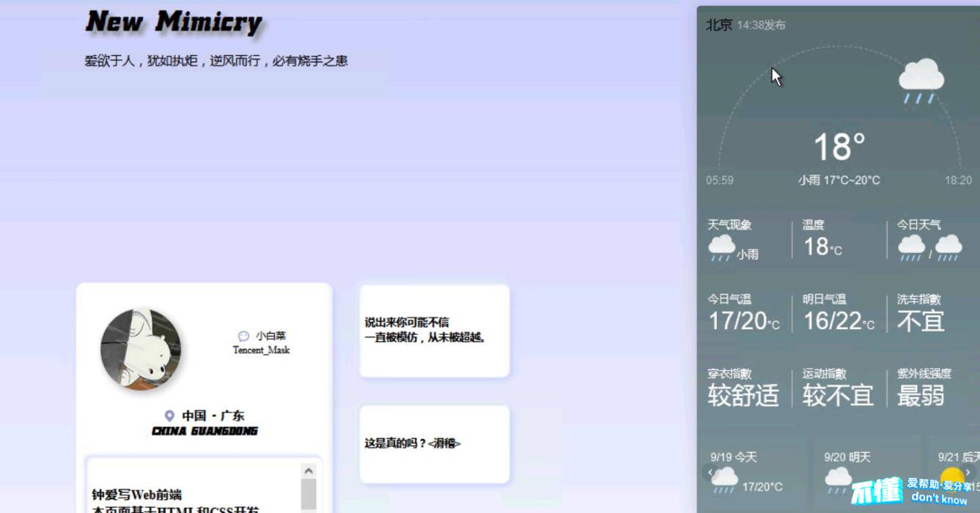980x513 pixels.
Task: Click the 16/22°C value under 明日气温
Action: click(839, 321)
